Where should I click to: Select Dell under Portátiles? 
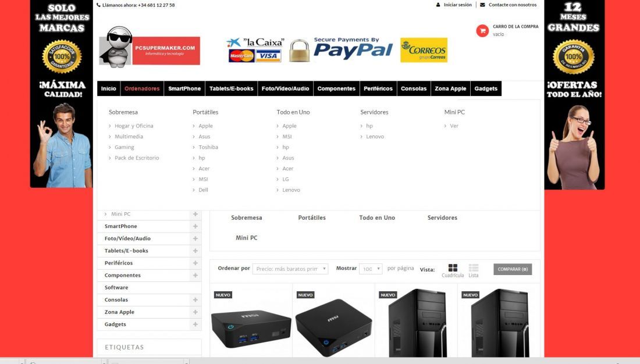coord(203,190)
